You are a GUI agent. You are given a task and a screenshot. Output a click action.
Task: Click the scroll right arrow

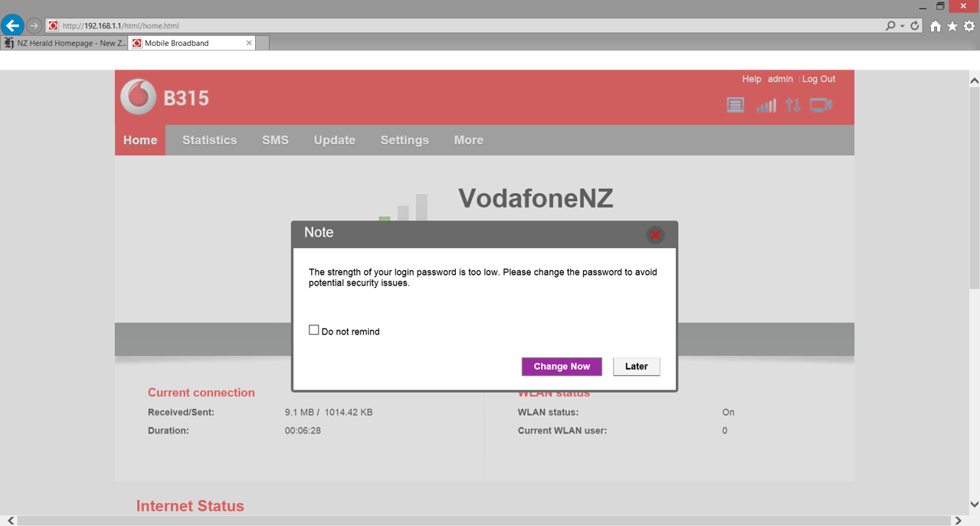958,521
